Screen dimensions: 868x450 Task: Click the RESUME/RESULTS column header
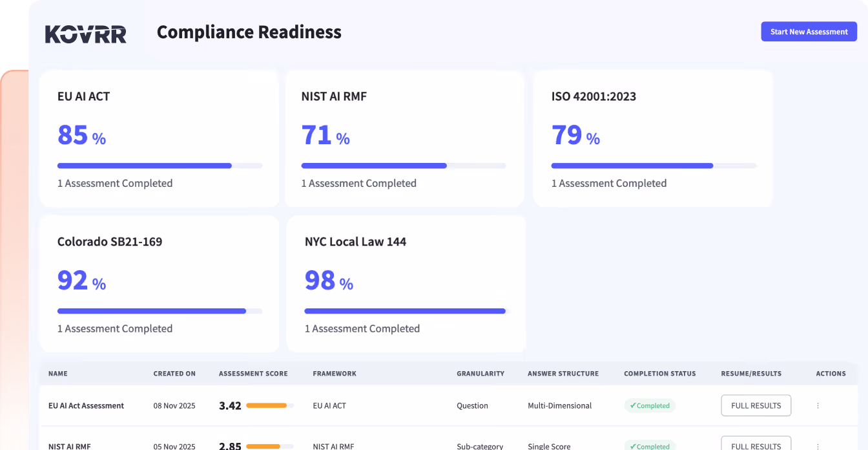pos(751,374)
